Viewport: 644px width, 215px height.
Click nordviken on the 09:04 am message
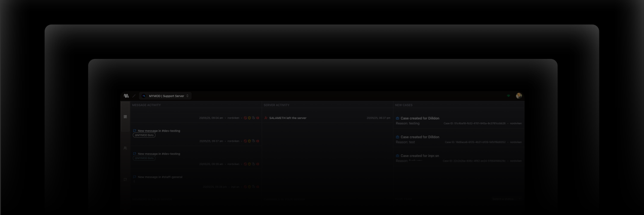(x=233, y=118)
